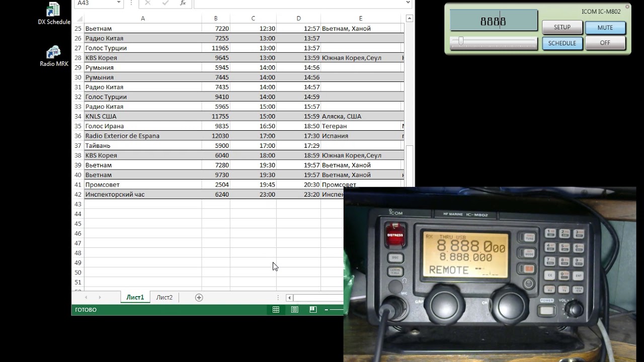Select time cell 16:50
Screen dimensions: 644x362
[253, 126]
